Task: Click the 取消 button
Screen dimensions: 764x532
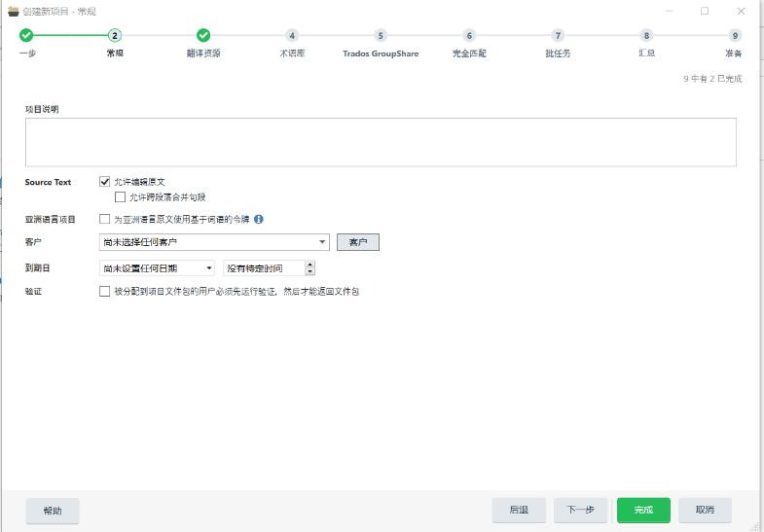Action: coord(705,510)
